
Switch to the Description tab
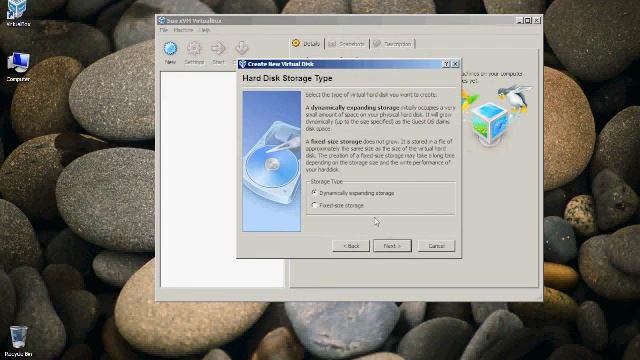(x=392, y=44)
